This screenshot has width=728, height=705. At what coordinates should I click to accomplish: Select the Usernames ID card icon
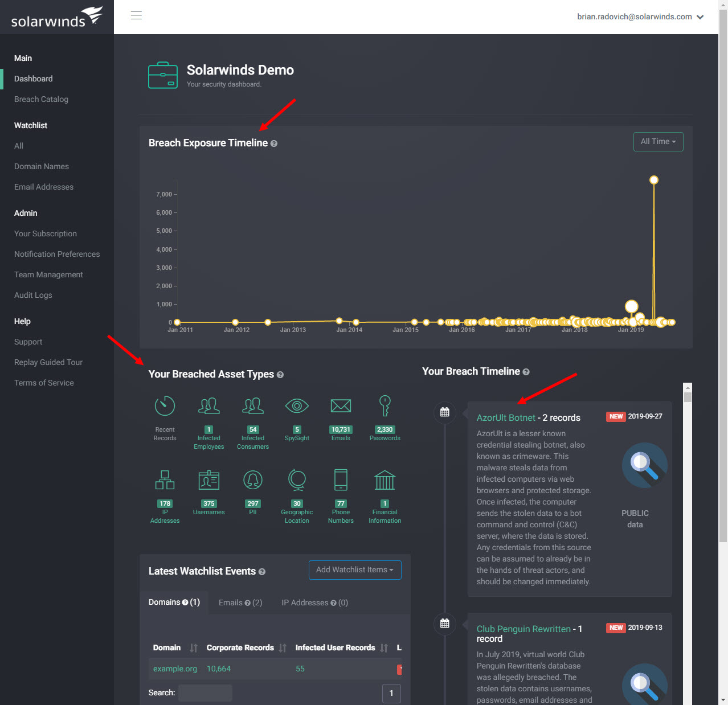coord(209,480)
